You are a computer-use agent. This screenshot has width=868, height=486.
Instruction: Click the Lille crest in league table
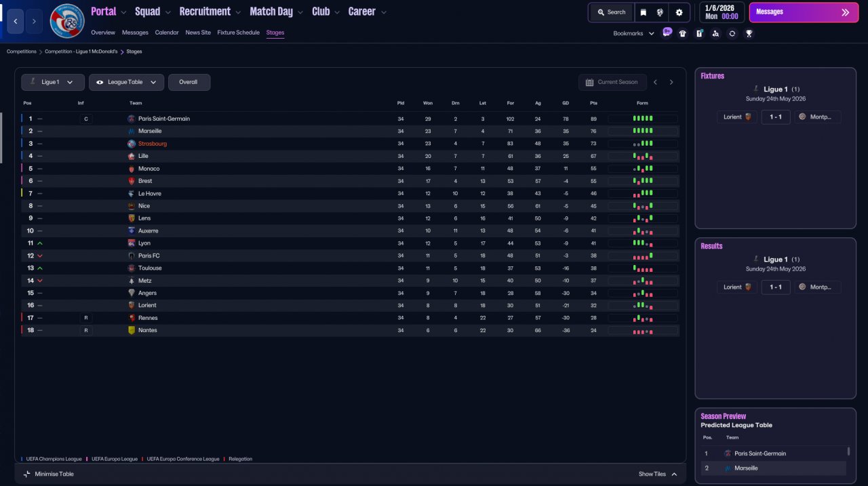132,156
